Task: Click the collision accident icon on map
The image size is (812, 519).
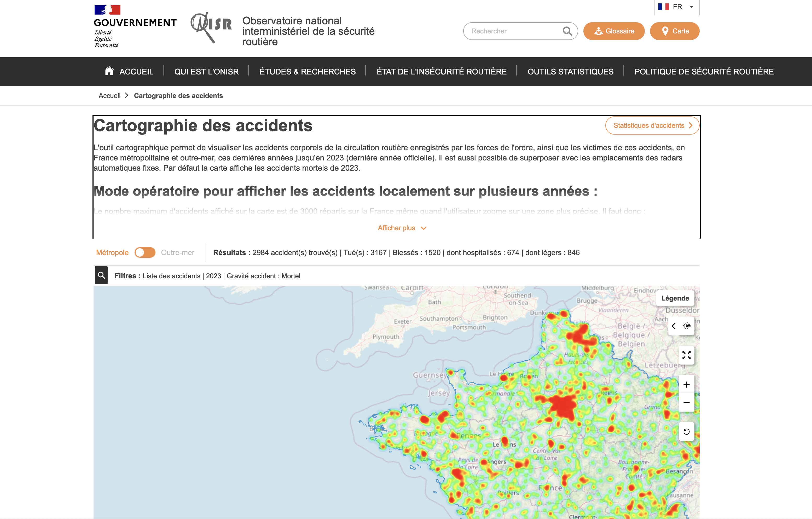Action: point(687,326)
